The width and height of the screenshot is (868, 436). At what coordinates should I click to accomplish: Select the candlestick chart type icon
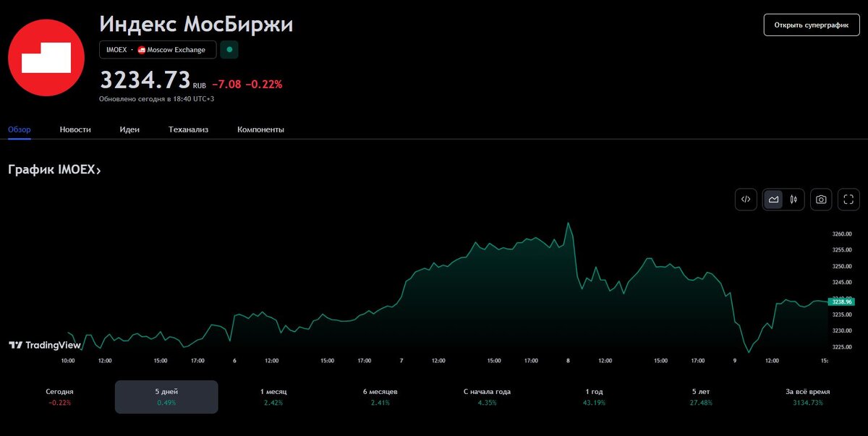click(x=793, y=200)
